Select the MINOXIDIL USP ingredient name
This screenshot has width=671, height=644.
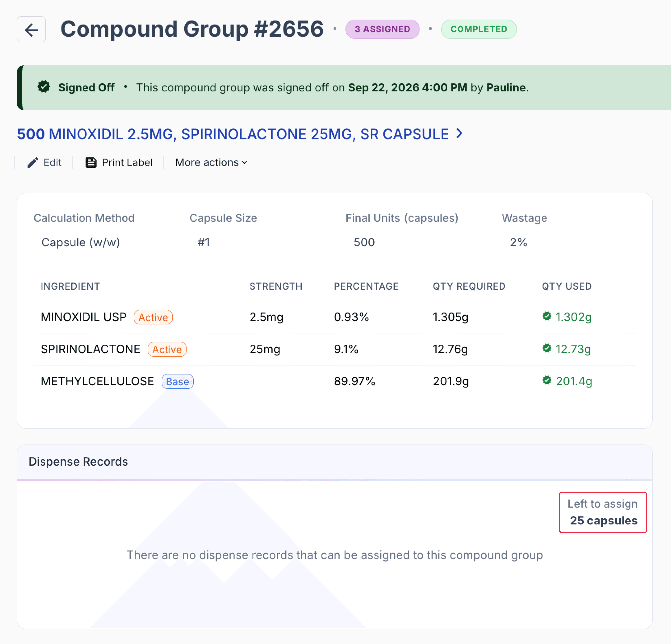coord(84,317)
